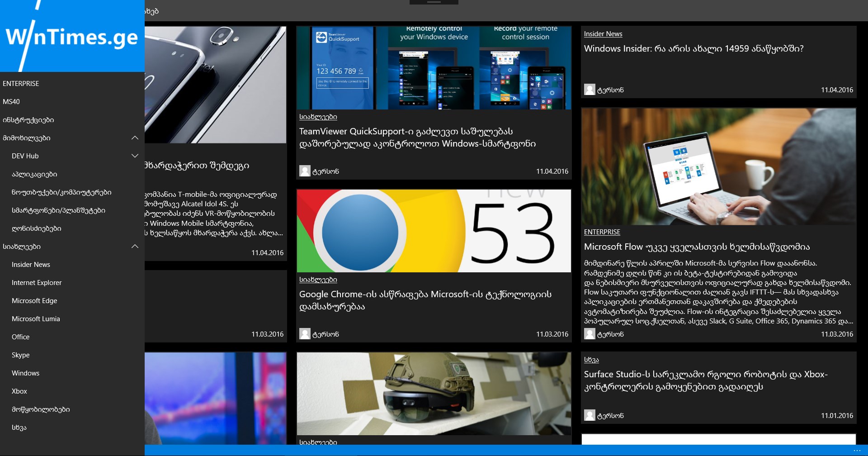Open the TeamViewer QuickSupport article title

pyautogui.click(x=417, y=138)
